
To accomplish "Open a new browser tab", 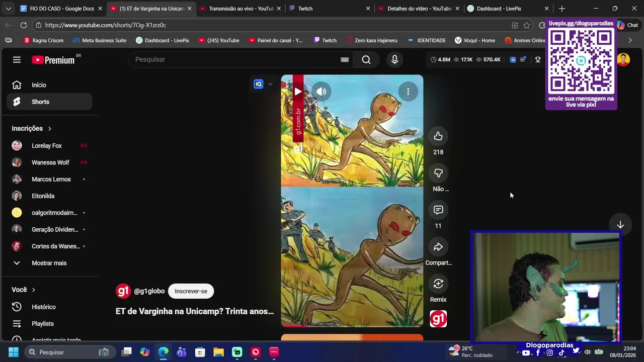I will (561, 9).
